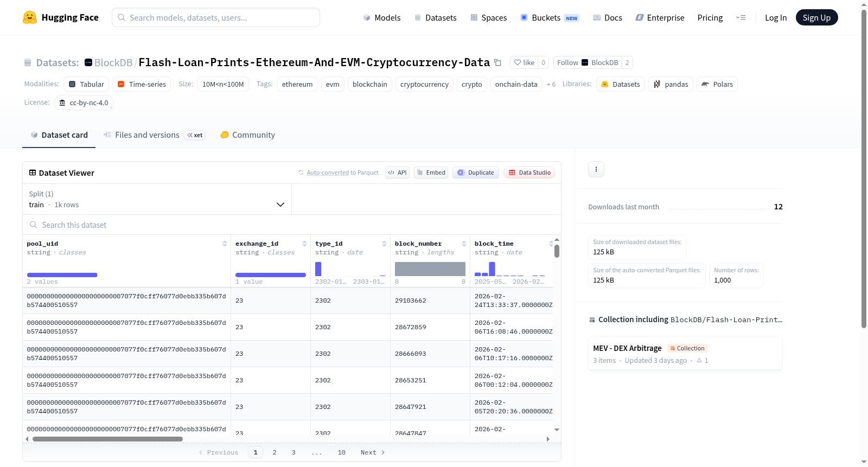Click the Sign Up button
The width and height of the screenshot is (868, 467).
pyautogui.click(x=816, y=18)
